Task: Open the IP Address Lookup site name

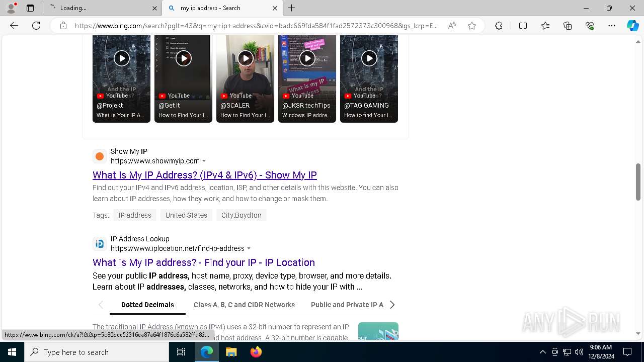Action: point(140,239)
